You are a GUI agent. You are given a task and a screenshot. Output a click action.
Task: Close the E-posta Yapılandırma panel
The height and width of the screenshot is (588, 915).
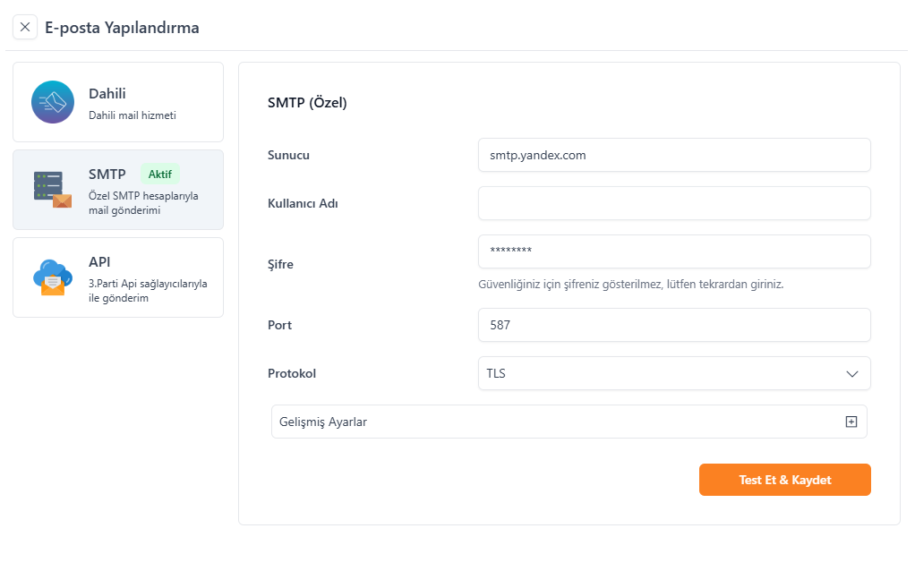25,27
